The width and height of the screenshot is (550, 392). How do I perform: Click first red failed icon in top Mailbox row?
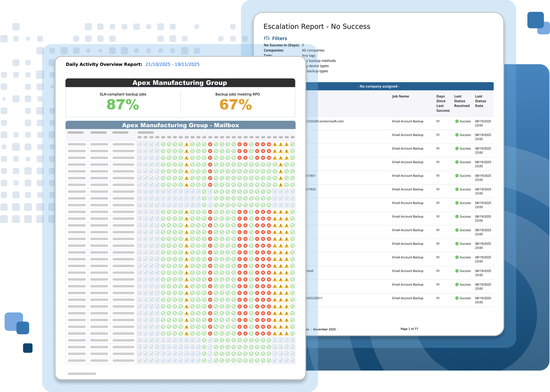point(210,144)
